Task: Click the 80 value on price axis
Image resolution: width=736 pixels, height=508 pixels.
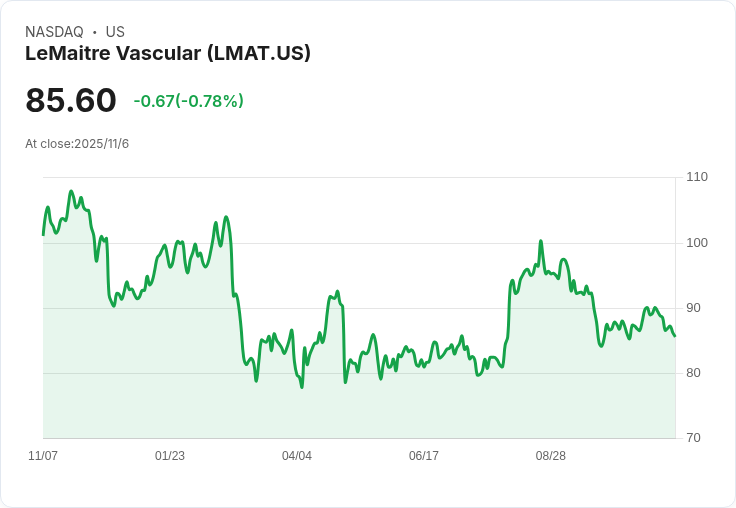Action: coord(694,373)
